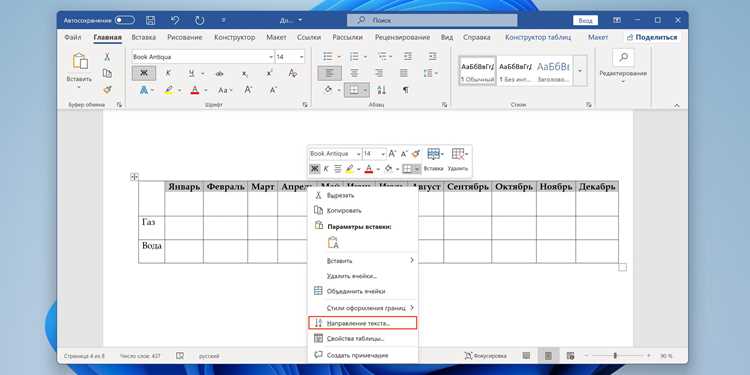Select ribbon Center alignment button

tap(354, 73)
